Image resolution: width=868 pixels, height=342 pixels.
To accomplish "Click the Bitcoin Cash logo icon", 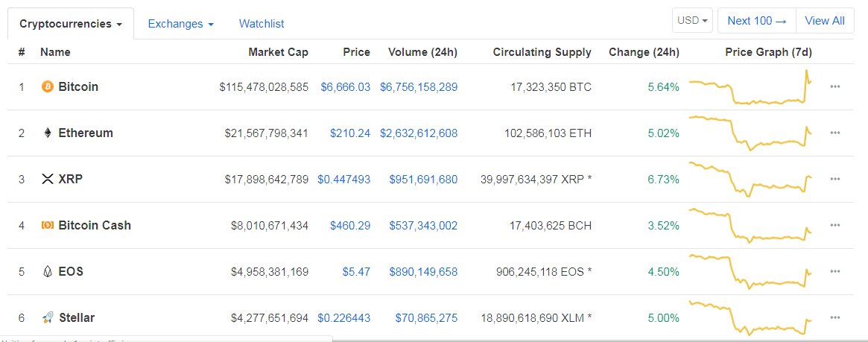I will 47,226.
